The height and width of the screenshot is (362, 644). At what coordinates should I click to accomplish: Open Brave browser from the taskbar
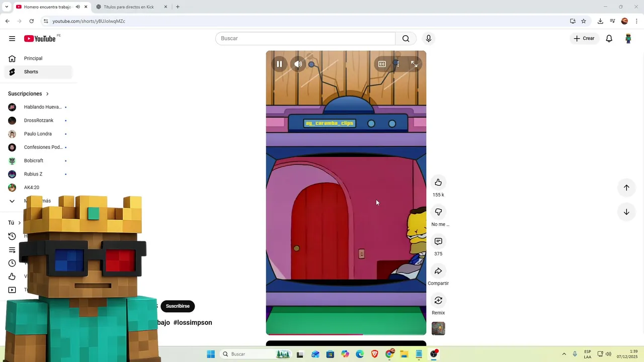[374, 354]
